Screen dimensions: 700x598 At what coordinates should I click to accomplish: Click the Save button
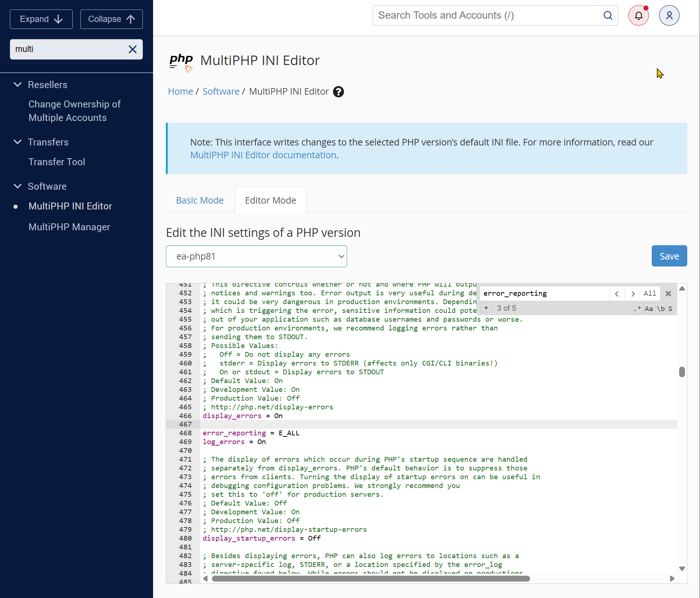click(x=669, y=256)
